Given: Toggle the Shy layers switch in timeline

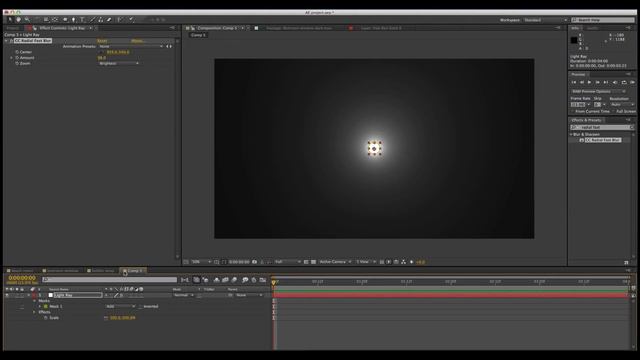Looking at the screenshot, I should click(x=216, y=280).
